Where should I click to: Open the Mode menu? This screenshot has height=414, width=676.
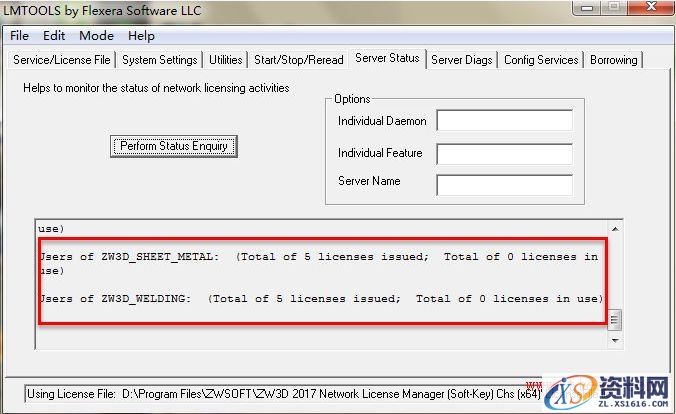click(x=96, y=35)
